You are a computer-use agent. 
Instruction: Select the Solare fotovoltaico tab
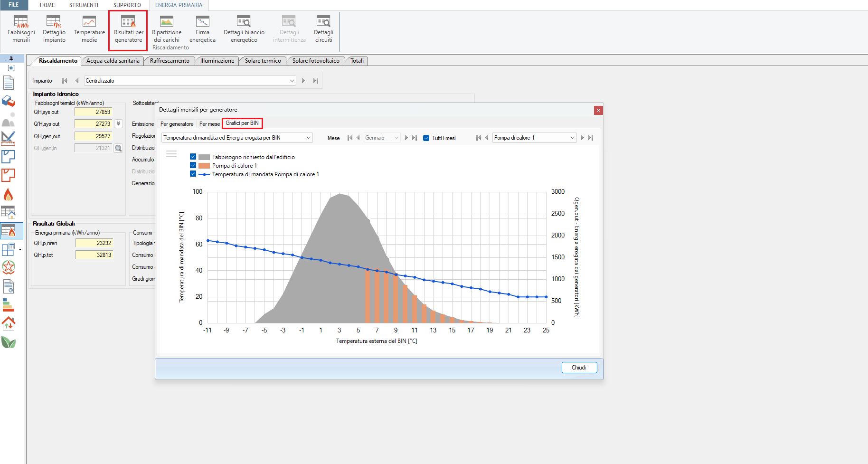[316, 61]
